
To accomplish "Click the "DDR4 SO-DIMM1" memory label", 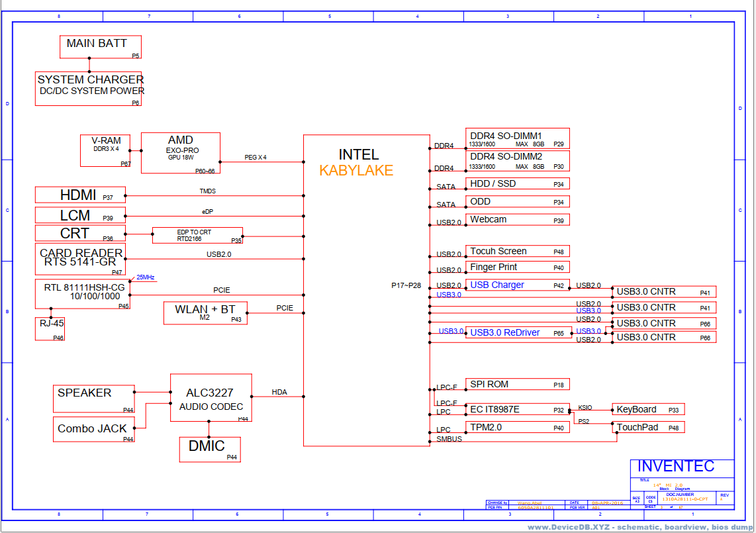I will pyautogui.click(x=506, y=136).
